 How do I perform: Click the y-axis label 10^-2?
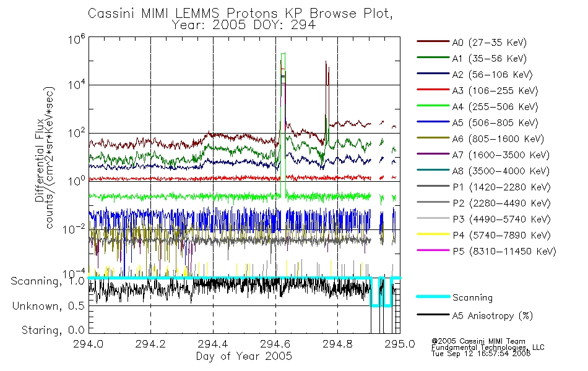74,229
